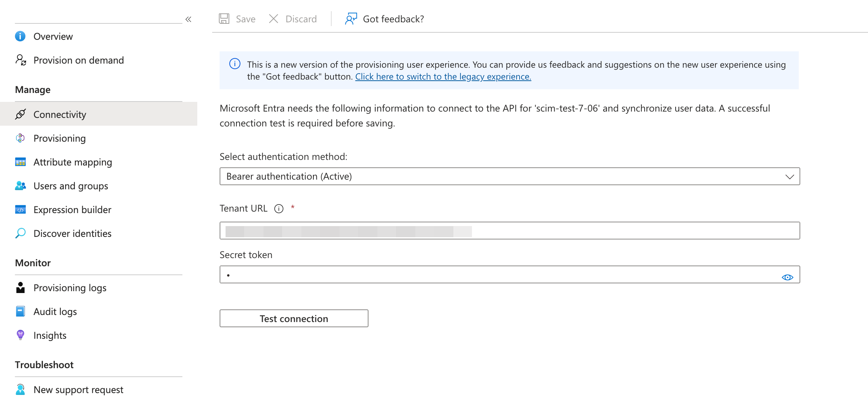Click the Audit logs book icon
Screen dimensions: 868x415
[x=20, y=311]
